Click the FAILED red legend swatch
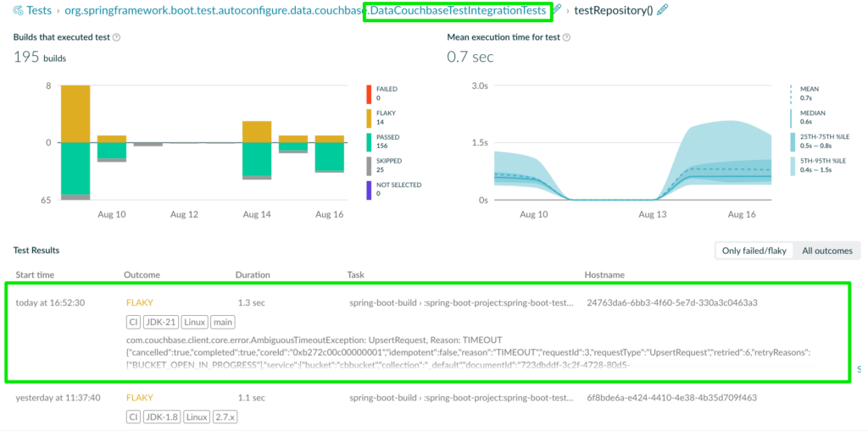This screenshot has height=431, width=868. 368,94
